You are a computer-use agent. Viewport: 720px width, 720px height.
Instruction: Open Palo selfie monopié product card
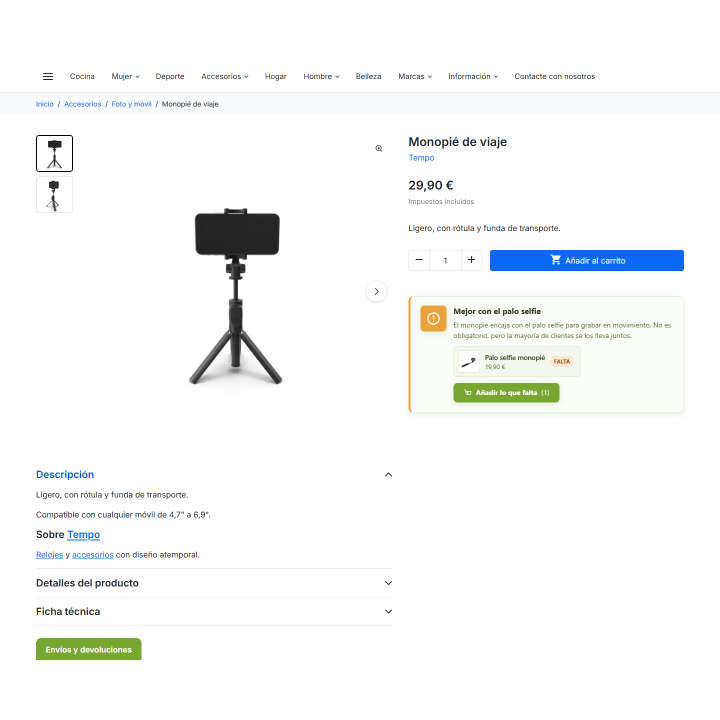(517, 362)
